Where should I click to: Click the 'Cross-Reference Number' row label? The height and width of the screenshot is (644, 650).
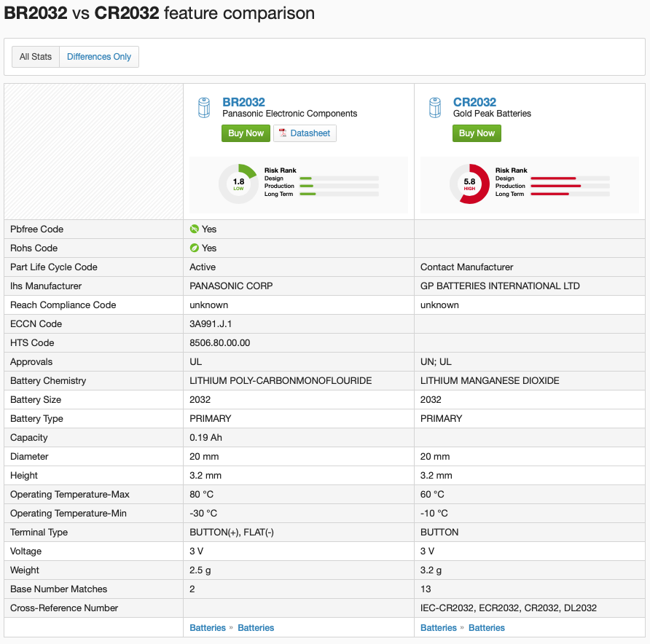point(64,608)
